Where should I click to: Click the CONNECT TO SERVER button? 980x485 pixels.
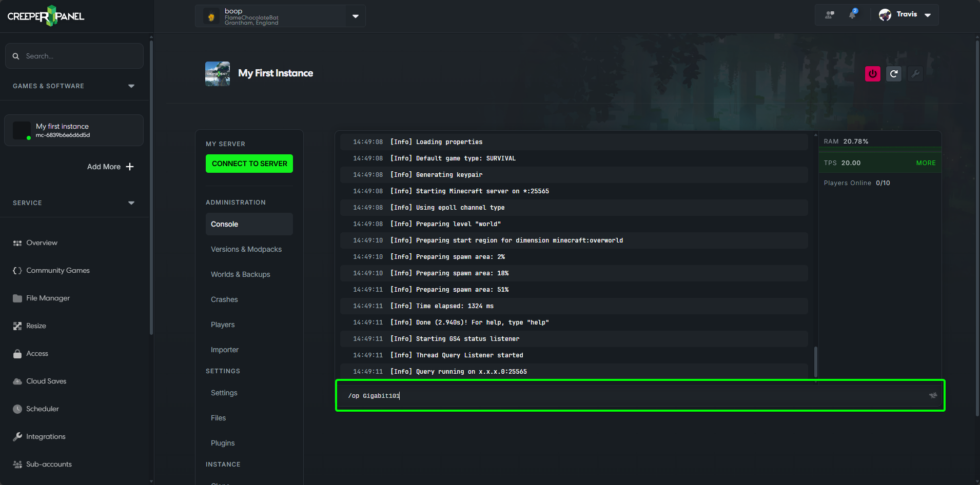point(249,164)
